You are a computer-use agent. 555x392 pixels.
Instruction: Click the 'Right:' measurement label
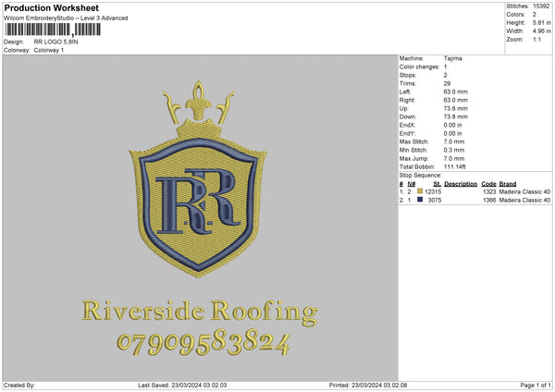407,100
